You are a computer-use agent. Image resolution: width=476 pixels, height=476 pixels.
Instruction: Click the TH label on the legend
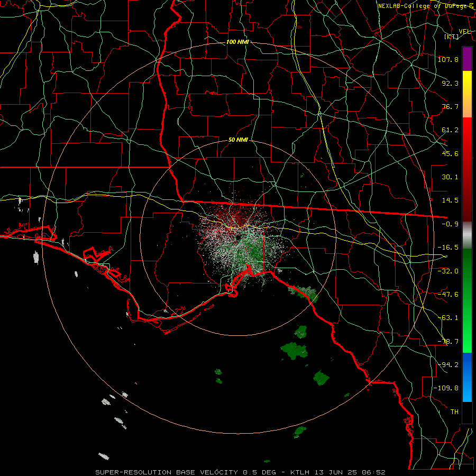[x=454, y=411]
